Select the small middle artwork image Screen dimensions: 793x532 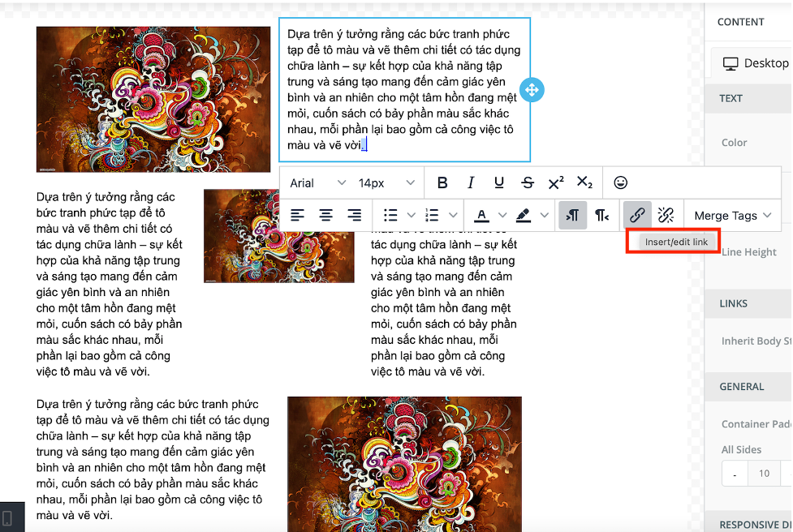[278, 236]
